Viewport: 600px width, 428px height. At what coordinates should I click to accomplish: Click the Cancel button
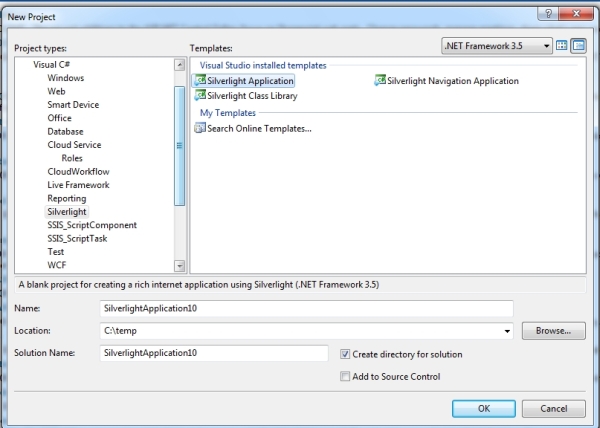click(553, 408)
